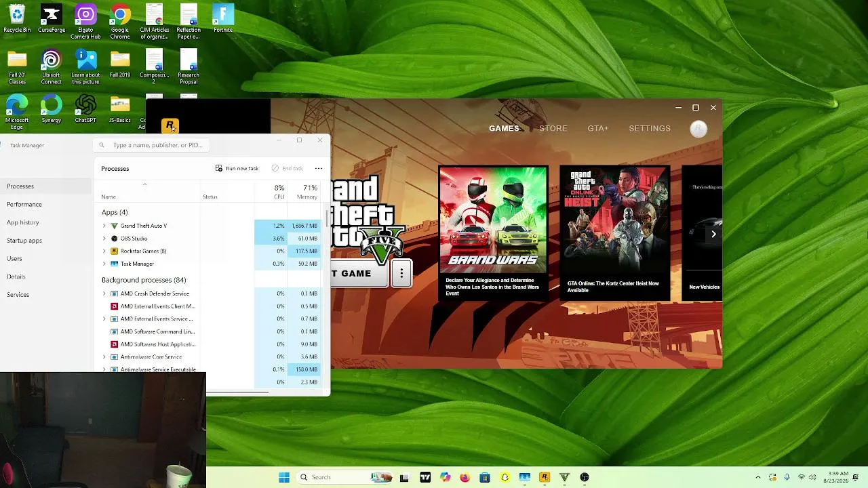
Task: Click the Rockstar Games logo icon
Action: (x=170, y=126)
